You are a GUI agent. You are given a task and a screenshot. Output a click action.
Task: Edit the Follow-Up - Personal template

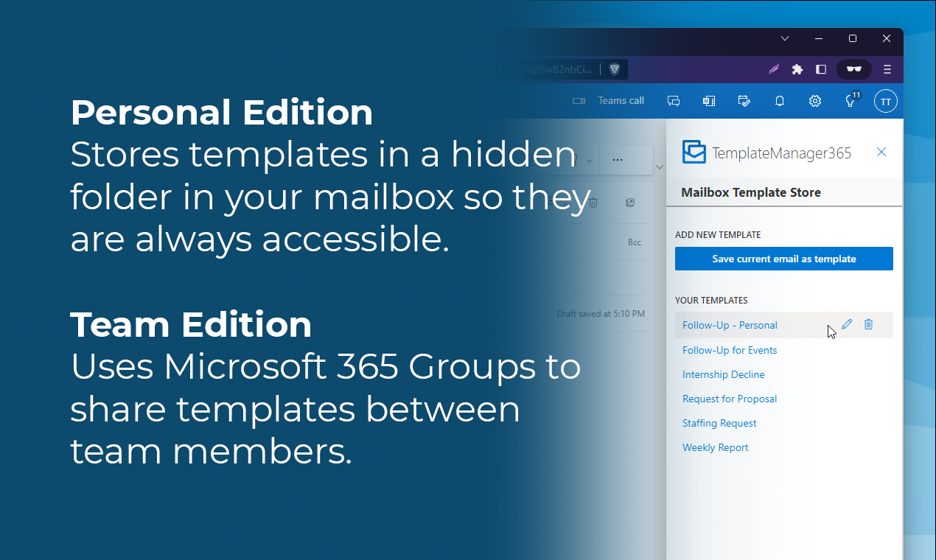tap(847, 324)
